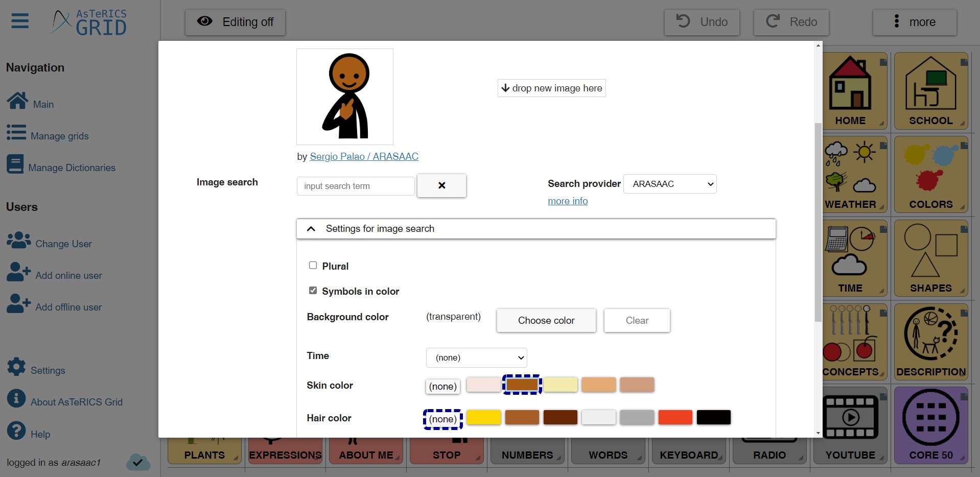980x477 pixels.
Task: Select the yellow hair color swatch
Action: (x=483, y=417)
